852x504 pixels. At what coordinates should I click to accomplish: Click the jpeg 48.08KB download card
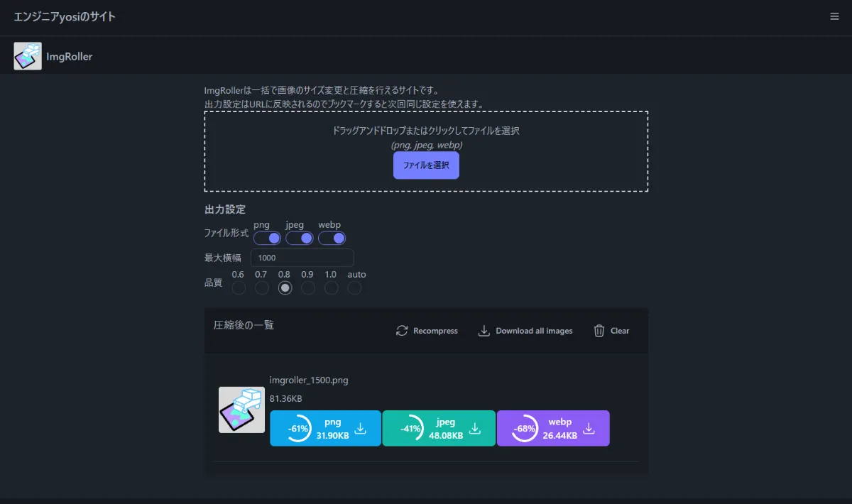click(439, 428)
